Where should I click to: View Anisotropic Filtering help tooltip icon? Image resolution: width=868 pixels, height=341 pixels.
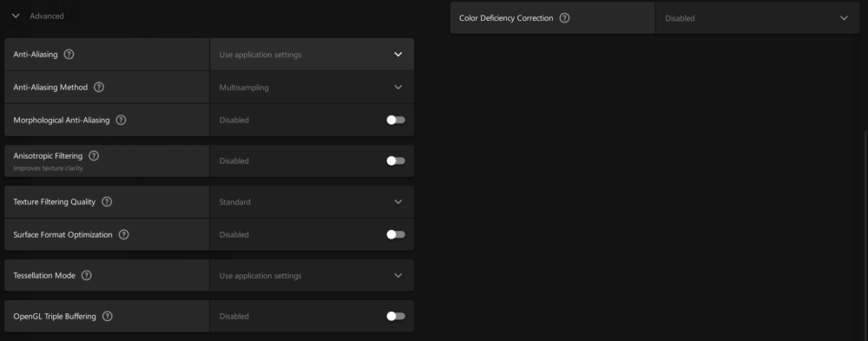tap(94, 155)
